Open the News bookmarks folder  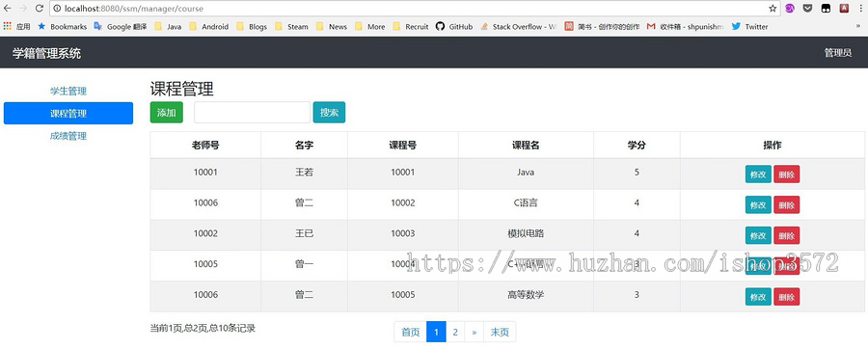click(x=332, y=26)
